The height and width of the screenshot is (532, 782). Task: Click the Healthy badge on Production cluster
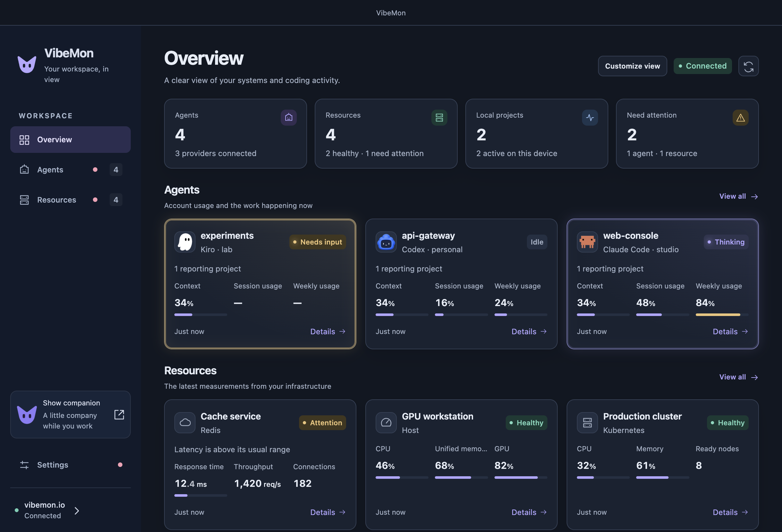coord(728,423)
